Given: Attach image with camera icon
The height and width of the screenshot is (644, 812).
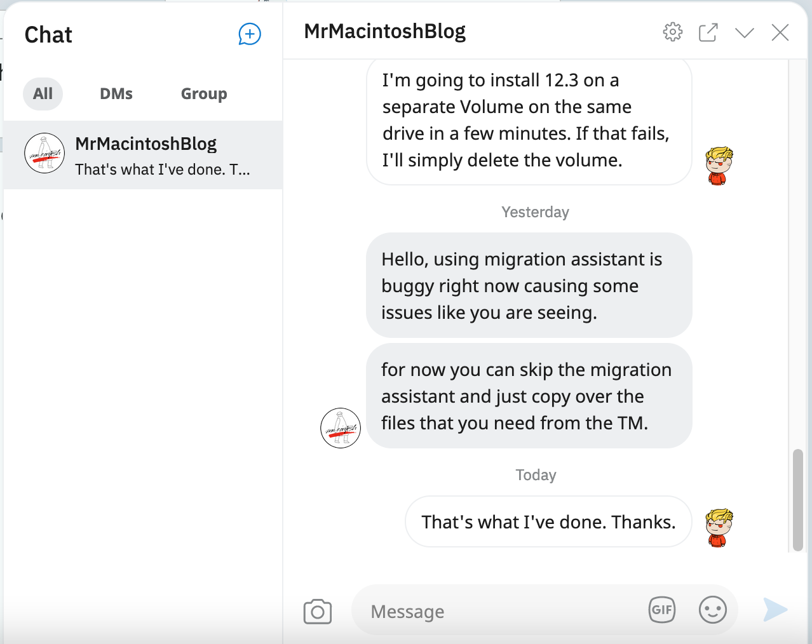Looking at the screenshot, I should pos(318,612).
